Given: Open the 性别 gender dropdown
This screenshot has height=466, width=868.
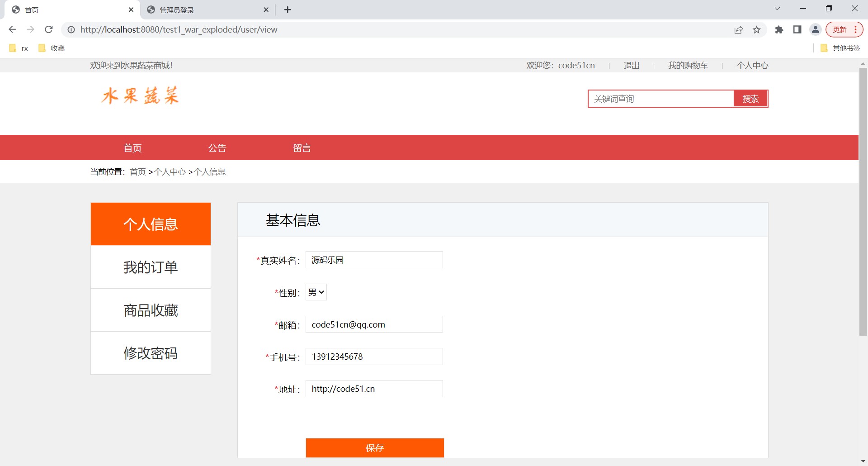Looking at the screenshot, I should pyautogui.click(x=316, y=292).
